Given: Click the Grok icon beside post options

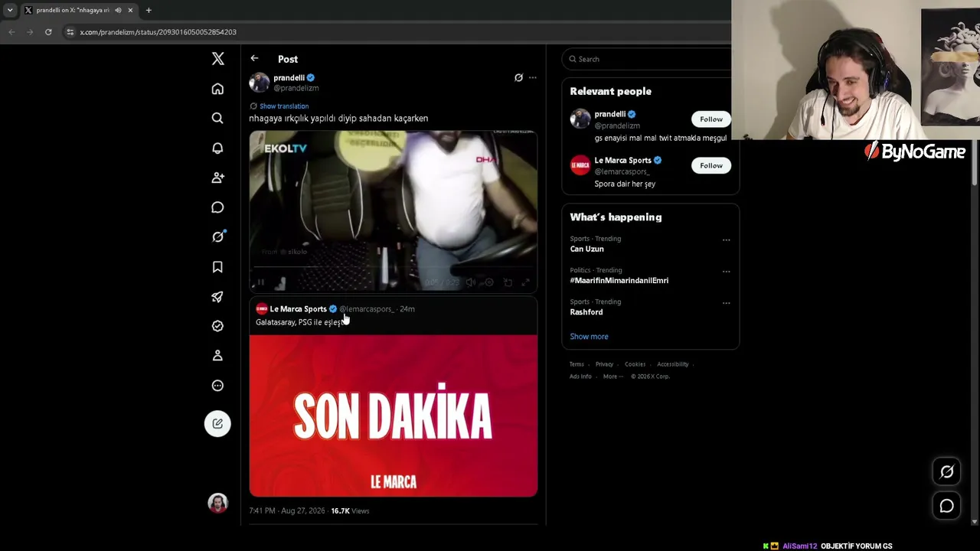Looking at the screenshot, I should [x=518, y=77].
